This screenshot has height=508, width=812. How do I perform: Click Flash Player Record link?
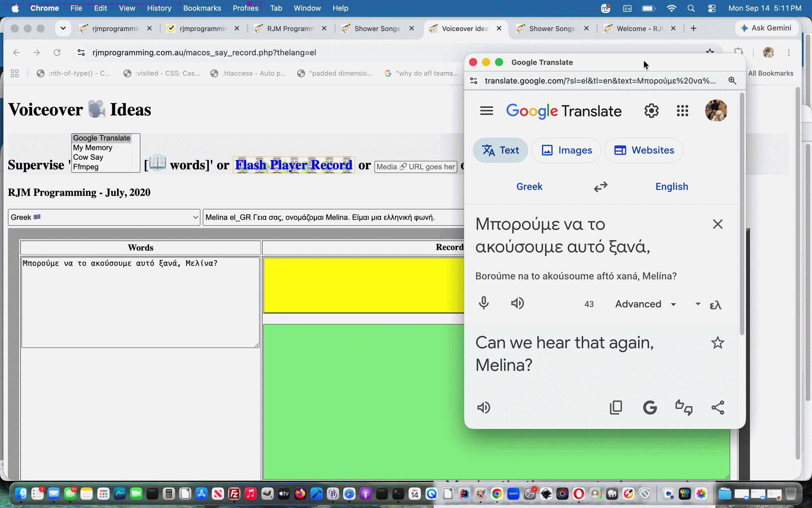(294, 165)
